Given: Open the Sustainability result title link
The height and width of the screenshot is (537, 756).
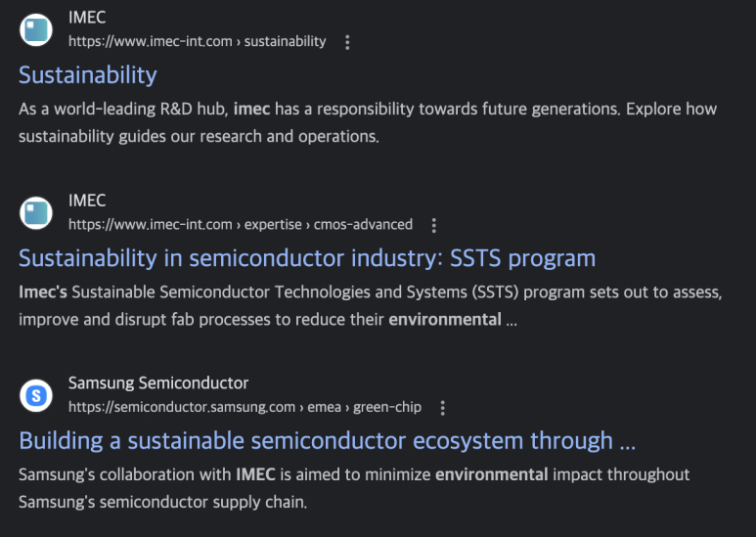Looking at the screenshot, I should point(88,75).
